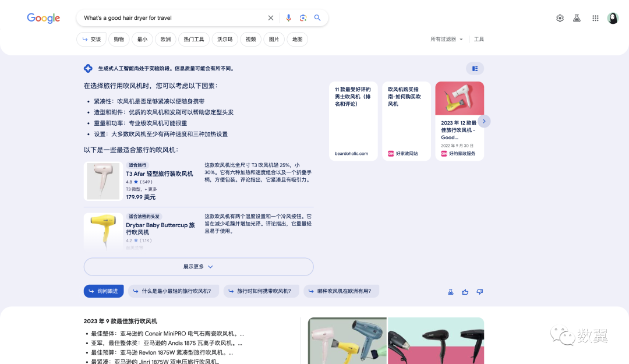Select the 购物 filter chip

click(x=119, y=40)
